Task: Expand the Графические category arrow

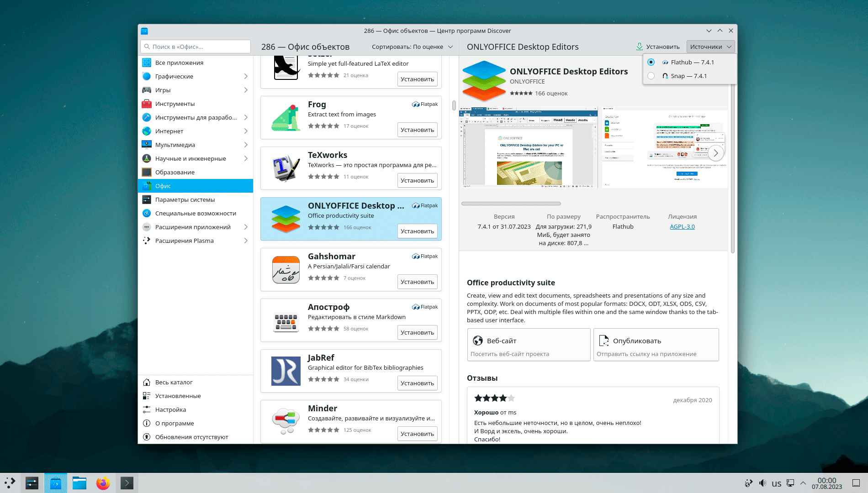Action: coord(246,76)
